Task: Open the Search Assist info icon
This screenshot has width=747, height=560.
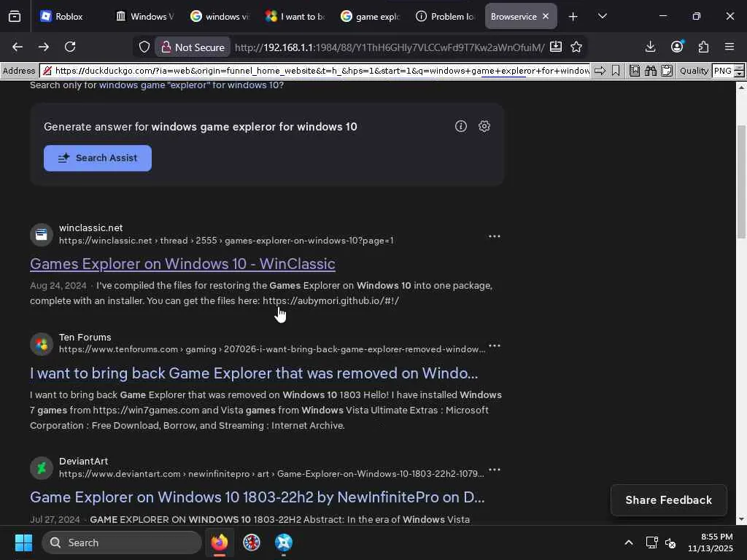Action: (461, 126)
